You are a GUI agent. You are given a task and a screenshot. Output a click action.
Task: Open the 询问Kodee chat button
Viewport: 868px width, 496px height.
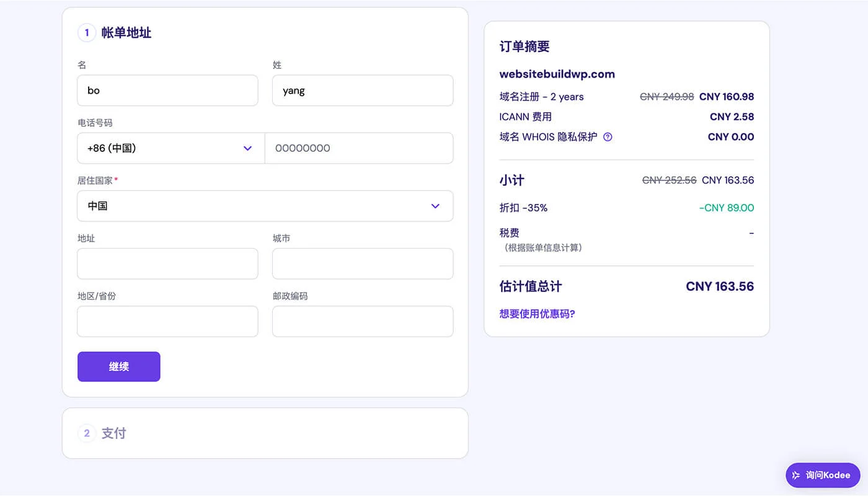(x=823, y=475)
